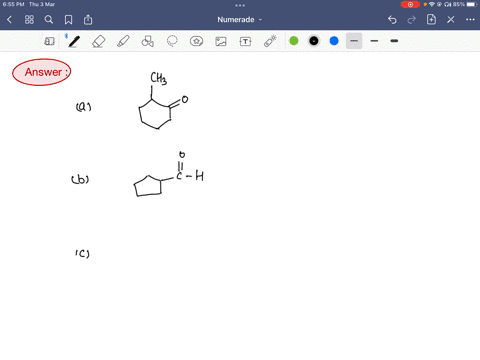Select the Text box tool
480x360 pixels.
pos(245,41)
